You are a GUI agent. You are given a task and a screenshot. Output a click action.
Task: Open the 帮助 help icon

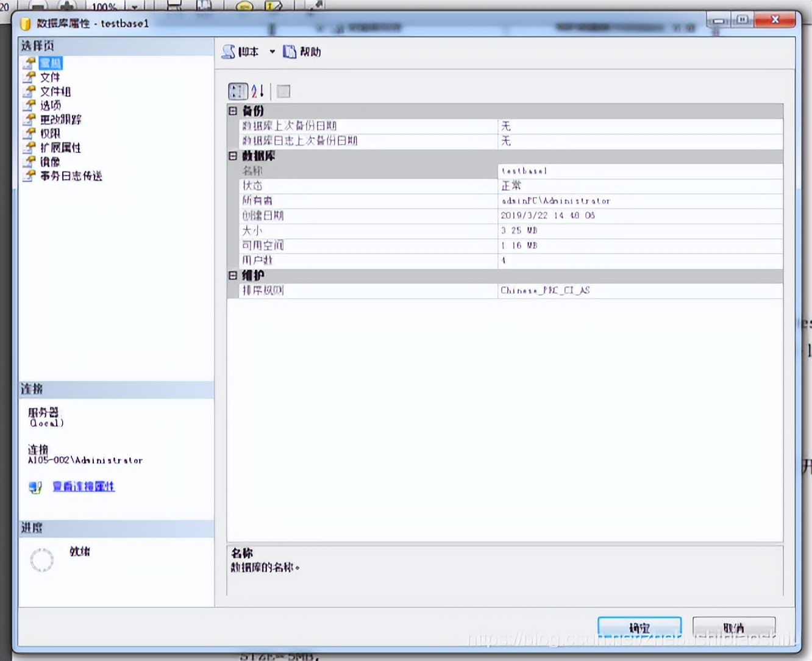click(290, 52)
